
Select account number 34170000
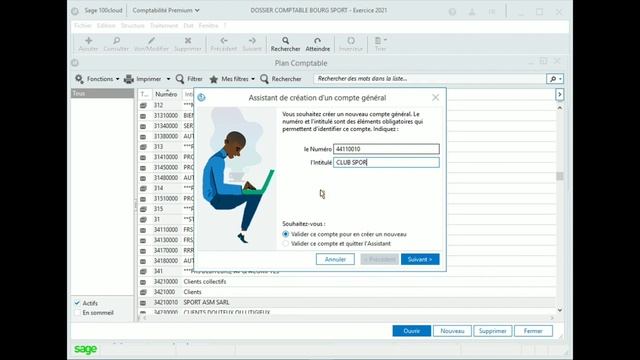pyautogui.click(x=166, y=251)
